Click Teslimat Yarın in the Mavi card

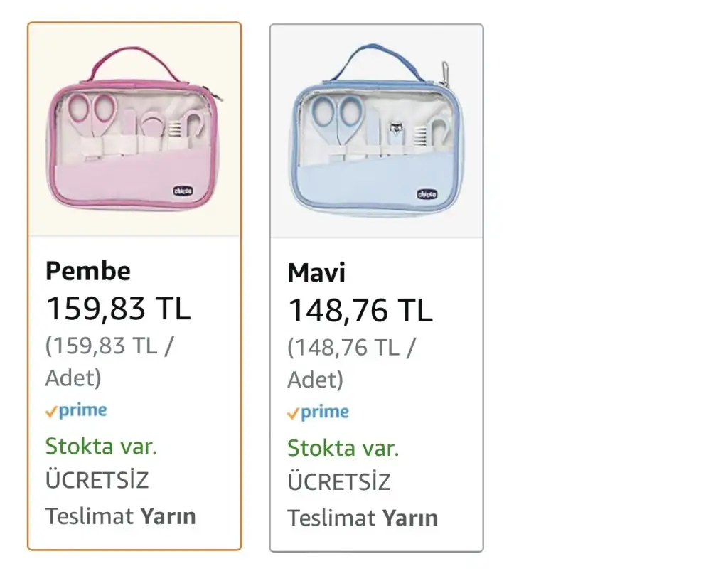point(363,518)
